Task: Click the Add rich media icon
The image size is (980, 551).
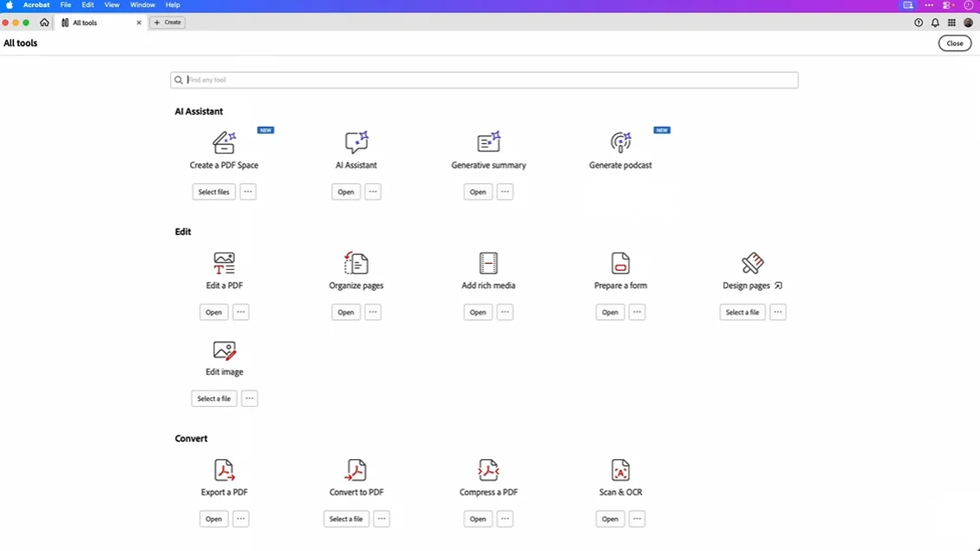Action: pos(488,263)
